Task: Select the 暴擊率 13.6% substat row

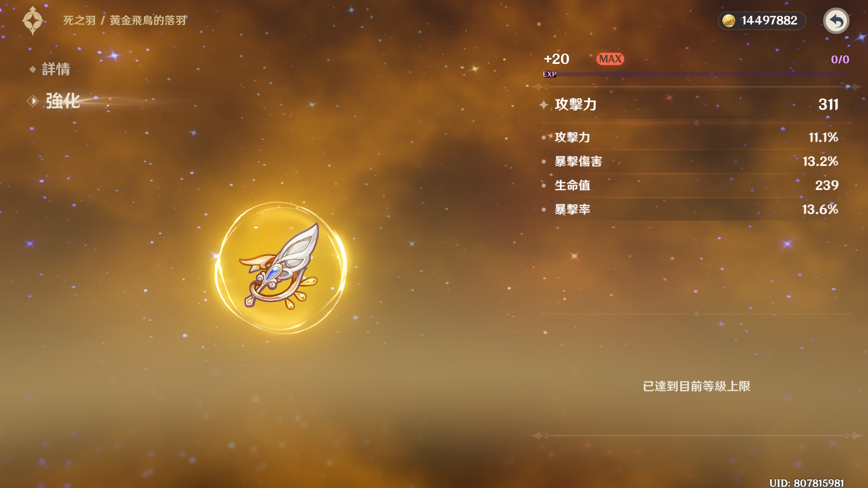Action: 691,210
